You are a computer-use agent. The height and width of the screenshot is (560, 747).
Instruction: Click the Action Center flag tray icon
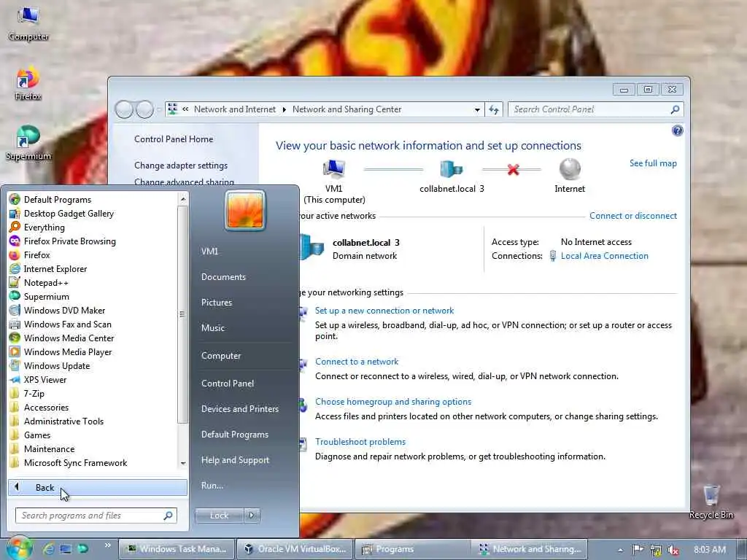tap(638, 550)
